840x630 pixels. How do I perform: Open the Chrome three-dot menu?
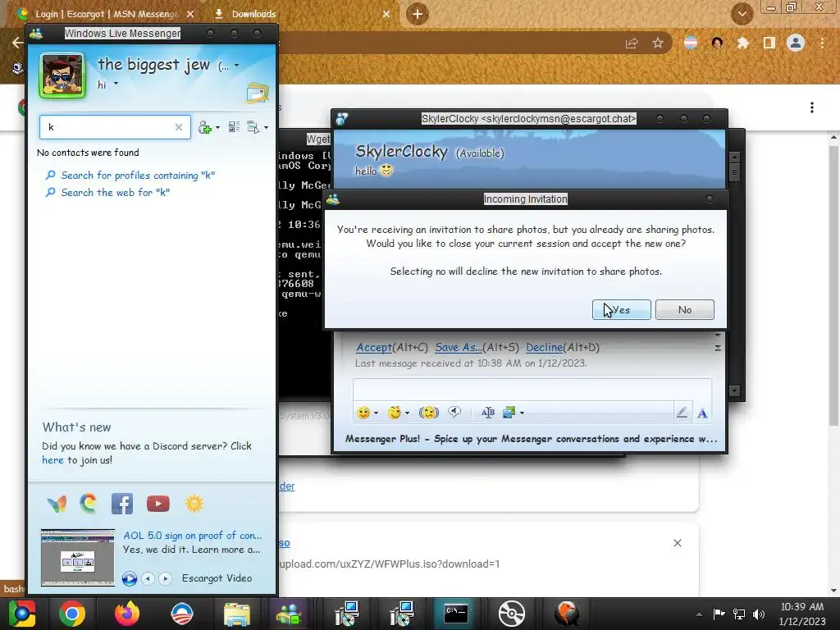(x=822, y=43)
